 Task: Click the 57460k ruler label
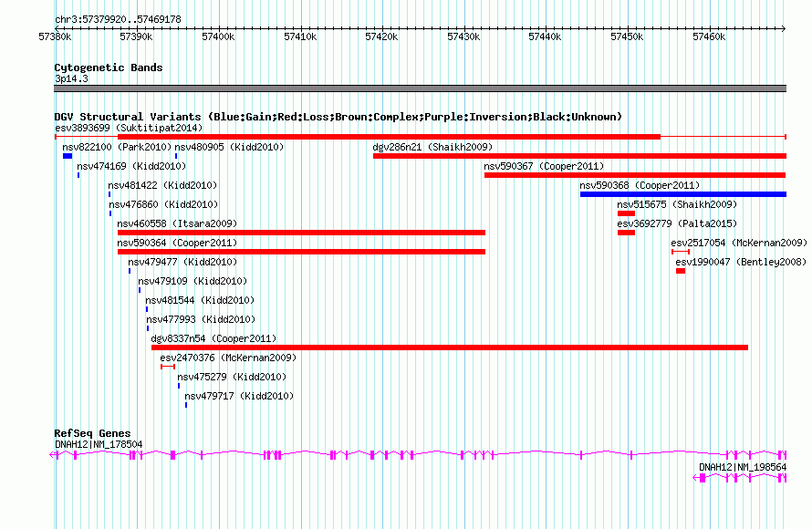(709, 36)
